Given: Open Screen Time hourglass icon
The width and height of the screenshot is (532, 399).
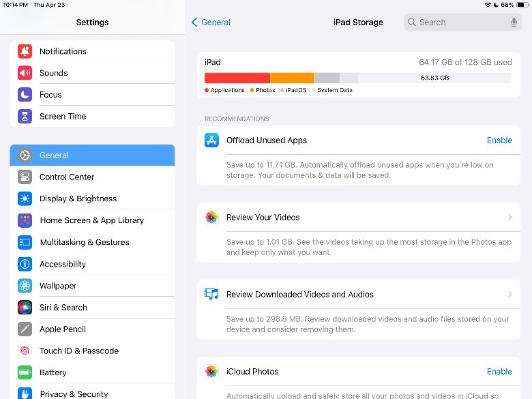Looking at the screenshot, I should point(25,117).
